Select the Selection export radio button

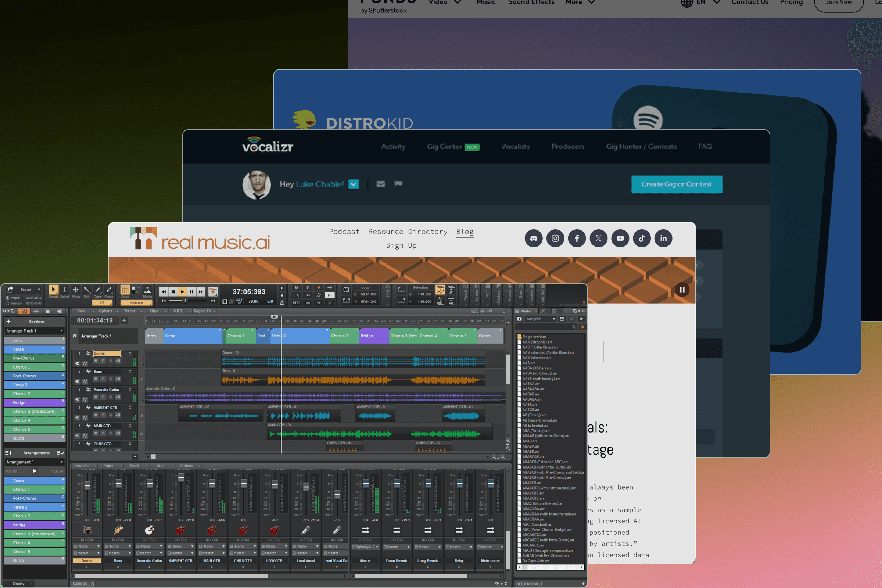coord(7,304)
